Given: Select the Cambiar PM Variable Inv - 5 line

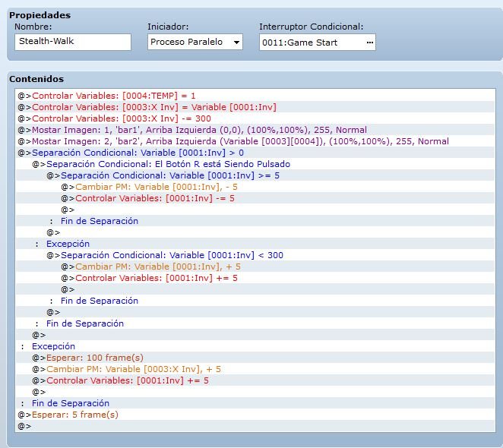Looking at the screenshot, I should click(x=255, y=187).
